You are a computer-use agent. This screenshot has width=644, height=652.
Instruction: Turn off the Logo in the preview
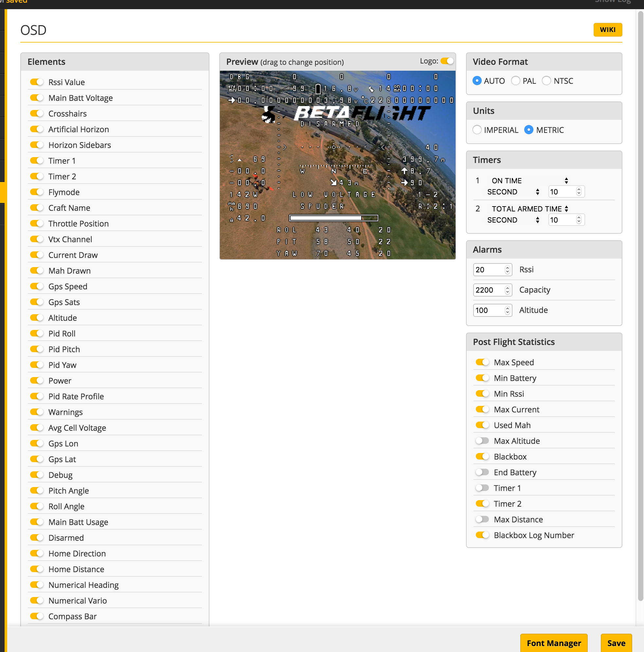(x=447, y=61)
